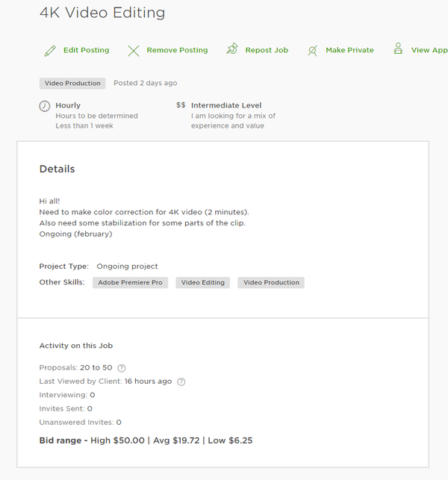Click the 4K Video Editing job title

(102, 13)
